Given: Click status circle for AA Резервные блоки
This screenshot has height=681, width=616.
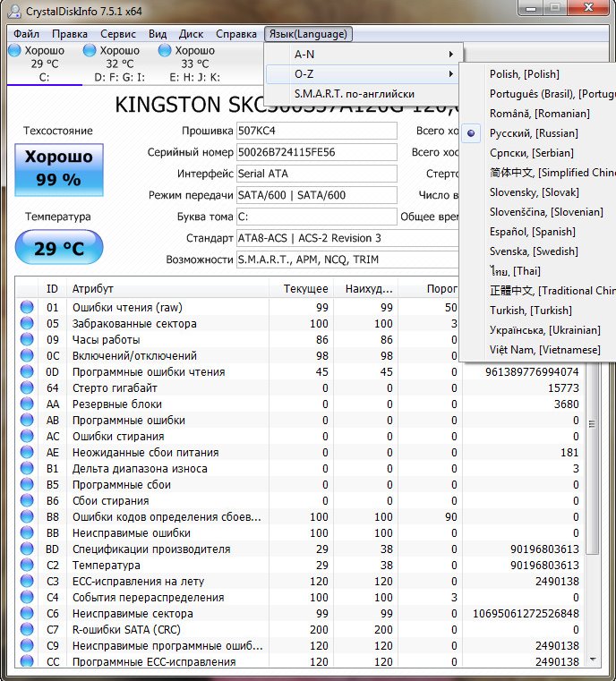Looking at the screenshot, I should [x=27, y=404].
